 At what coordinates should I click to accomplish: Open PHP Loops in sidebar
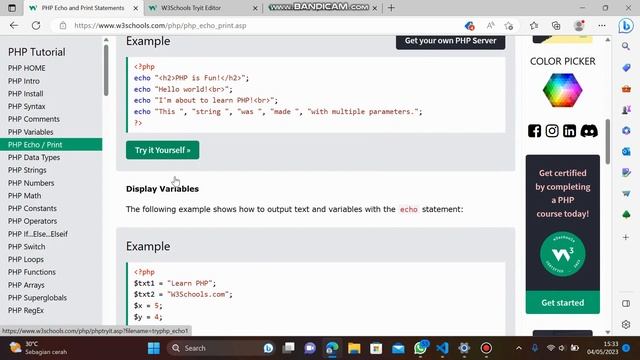26,259
